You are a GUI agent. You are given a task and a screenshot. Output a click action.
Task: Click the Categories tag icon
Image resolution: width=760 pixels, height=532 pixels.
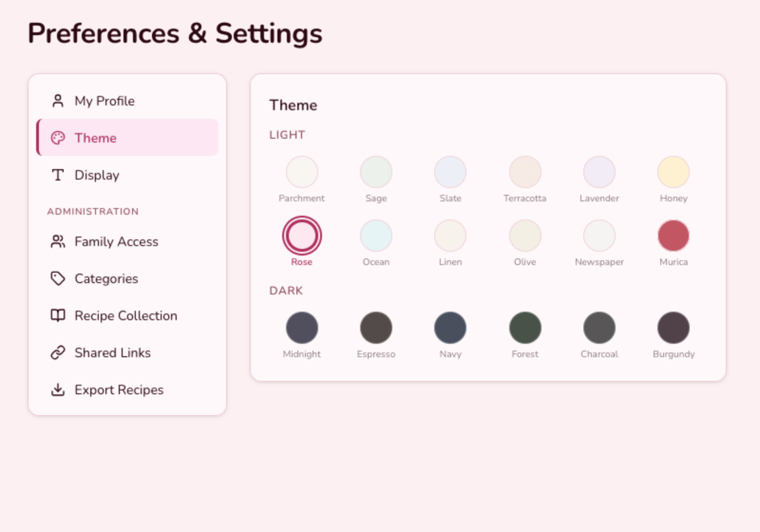[58, 278]
